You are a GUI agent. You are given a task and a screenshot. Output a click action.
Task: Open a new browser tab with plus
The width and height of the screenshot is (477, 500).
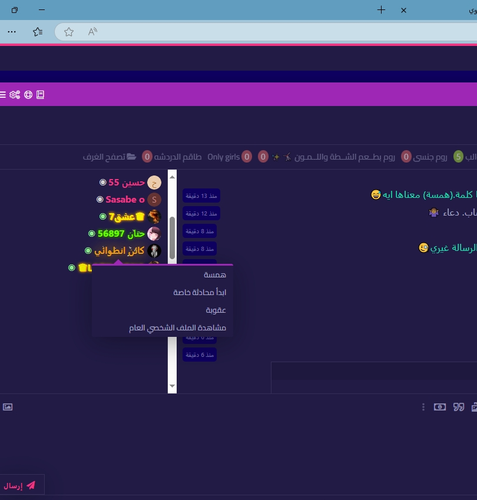(381, 10)
